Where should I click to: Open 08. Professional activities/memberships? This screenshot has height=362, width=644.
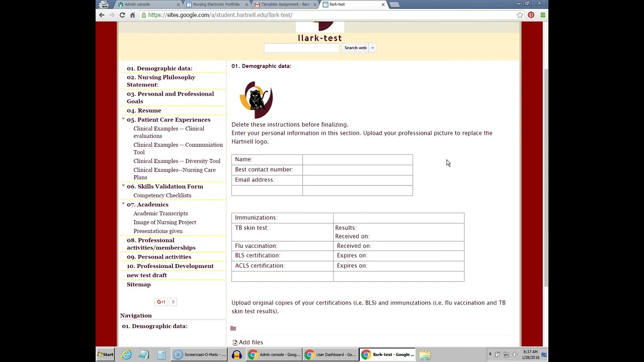pyautogui.click(x=161, y=244)
